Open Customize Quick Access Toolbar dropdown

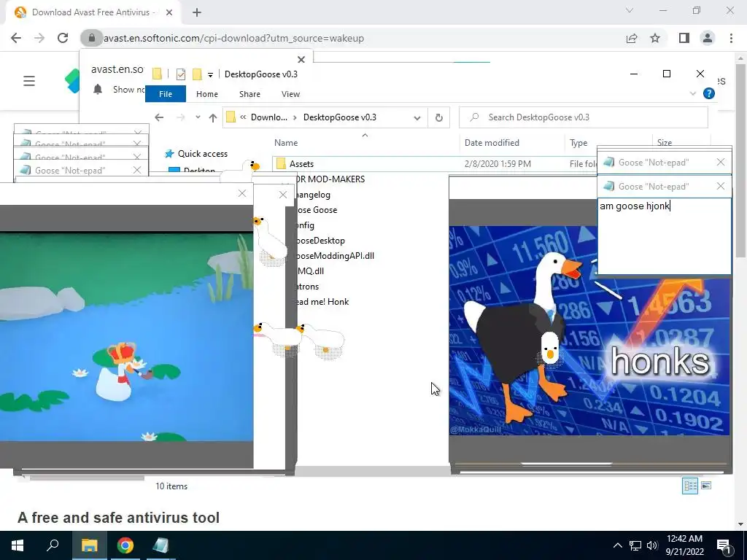point(210,75)
